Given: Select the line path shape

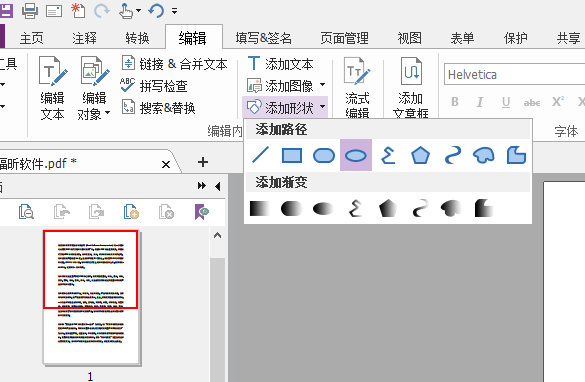Looking at the screenshot, I should coord(260,155).
